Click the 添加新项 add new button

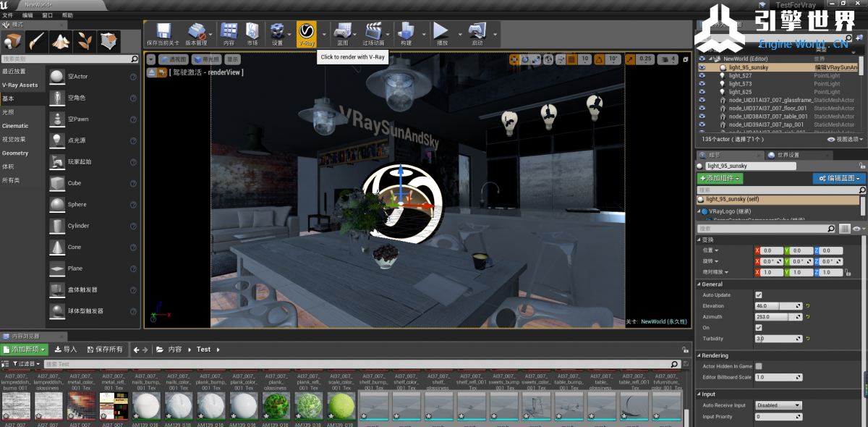click(25, 349)
